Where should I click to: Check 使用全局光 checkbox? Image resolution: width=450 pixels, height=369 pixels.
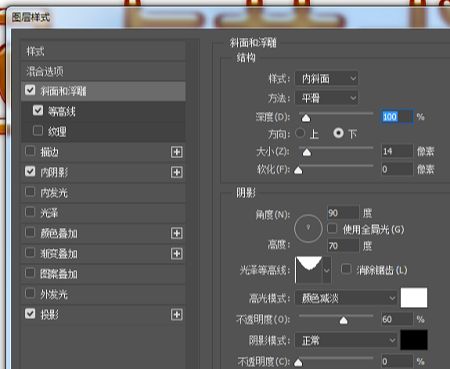(x=332, y=229)
